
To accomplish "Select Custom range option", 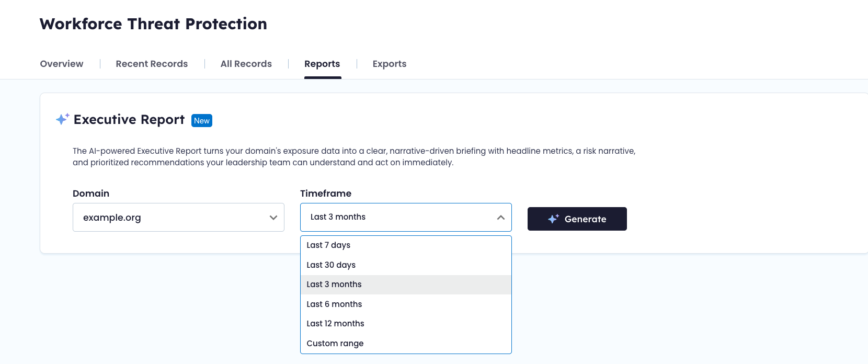I will (406, 344).
